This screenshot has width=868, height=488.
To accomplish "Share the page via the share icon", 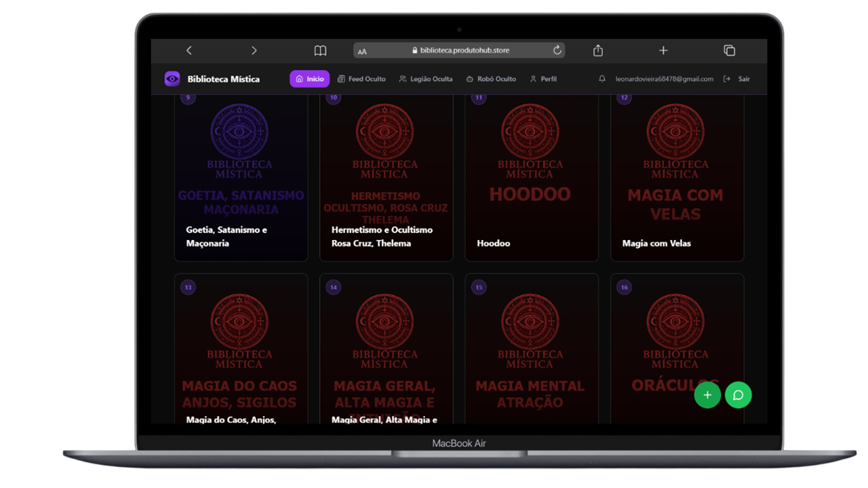I will pos(597,50).
